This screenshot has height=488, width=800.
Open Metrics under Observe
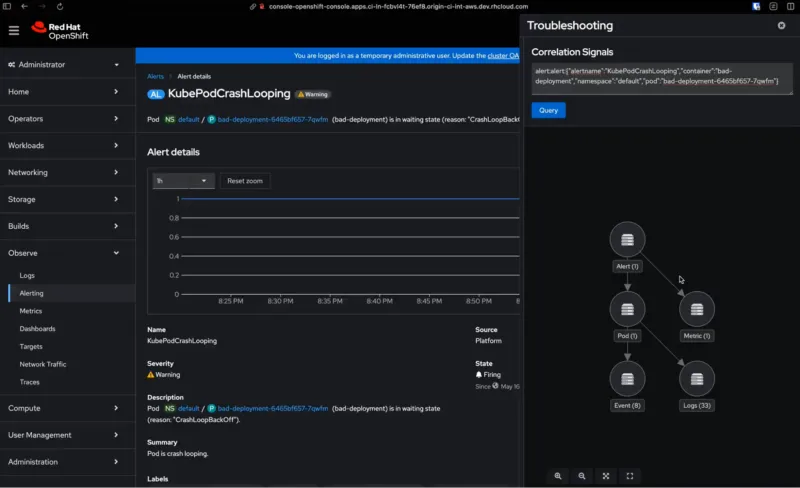pos(31,311)
